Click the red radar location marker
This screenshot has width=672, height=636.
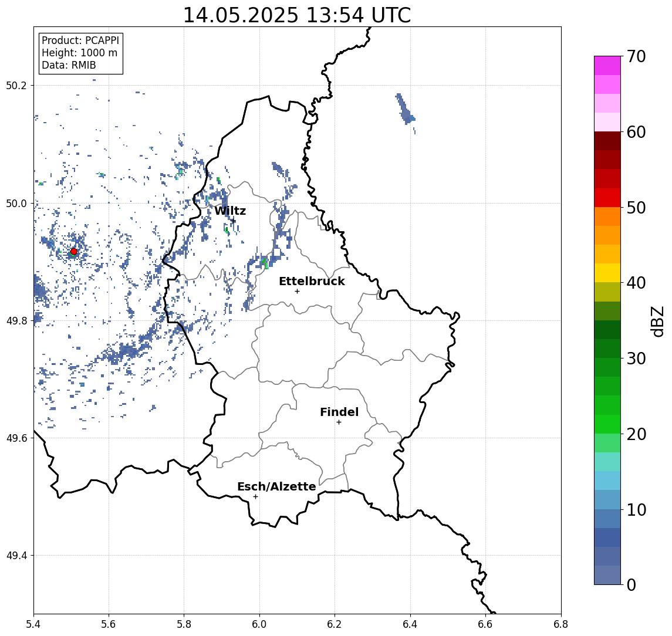pyautogui.click(x=74, y=252)
